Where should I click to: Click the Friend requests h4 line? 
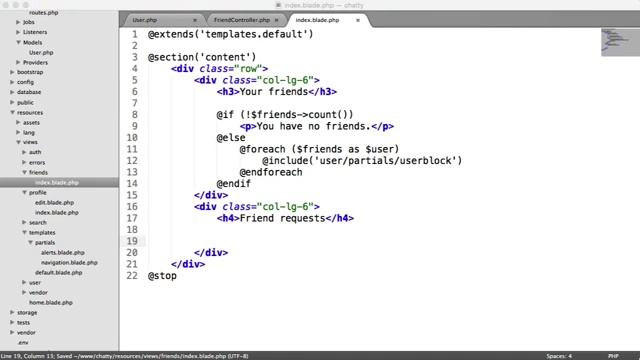[285, 218]
